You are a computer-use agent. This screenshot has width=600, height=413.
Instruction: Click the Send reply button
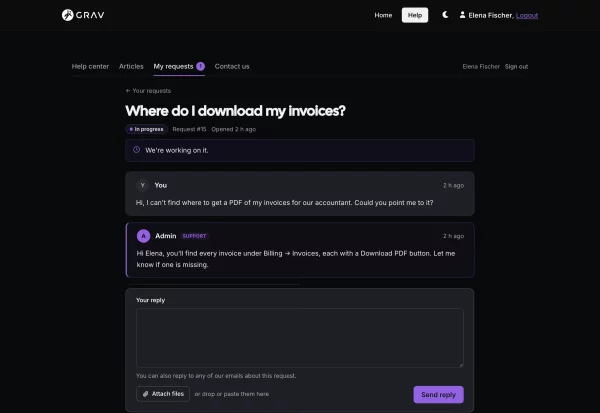[x=439, y=395]
